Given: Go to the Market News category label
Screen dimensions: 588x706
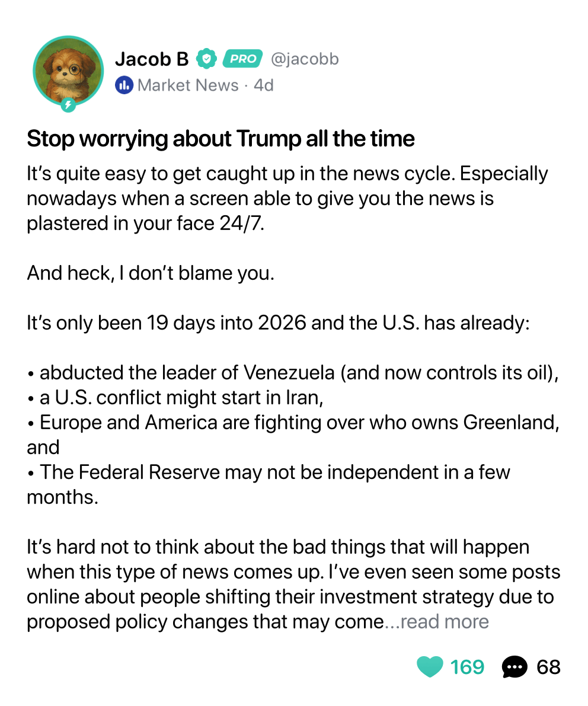Looking at the screenshot, I should [188, 85].
